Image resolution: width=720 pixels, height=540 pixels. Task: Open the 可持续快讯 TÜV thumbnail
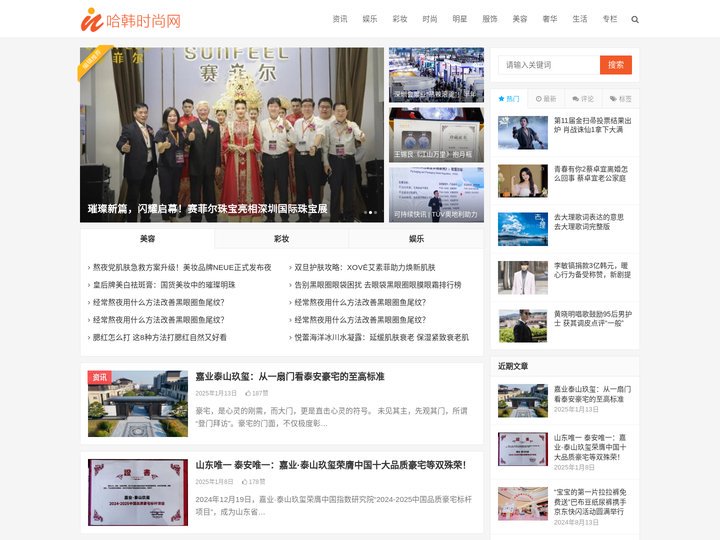click(436, 195)
